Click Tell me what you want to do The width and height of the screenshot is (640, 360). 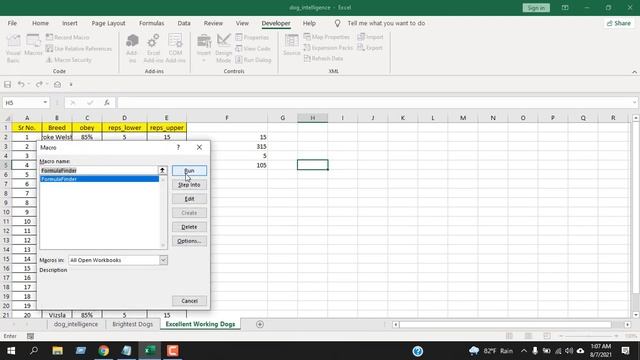point(386,23)
